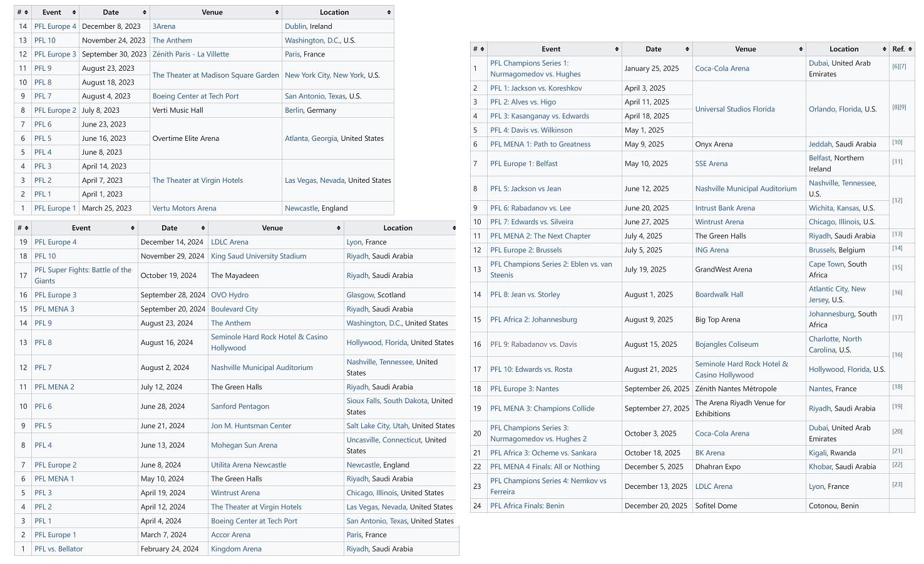Open the PFL Europe 1 link dated March 25, 2023
924x564 pixels.
(55, 208)
